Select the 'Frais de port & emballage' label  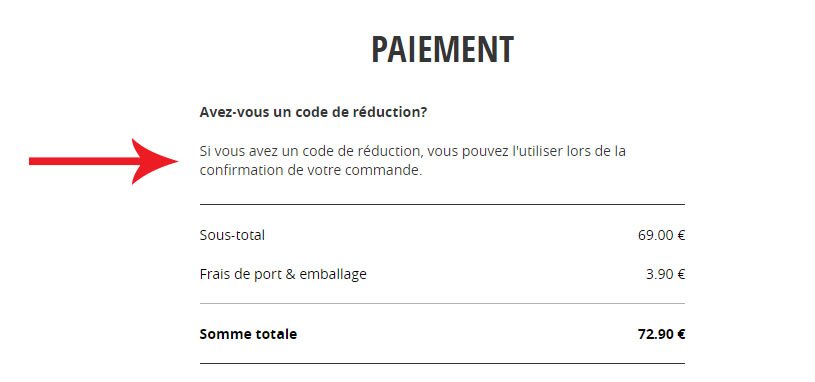(283, 274)
